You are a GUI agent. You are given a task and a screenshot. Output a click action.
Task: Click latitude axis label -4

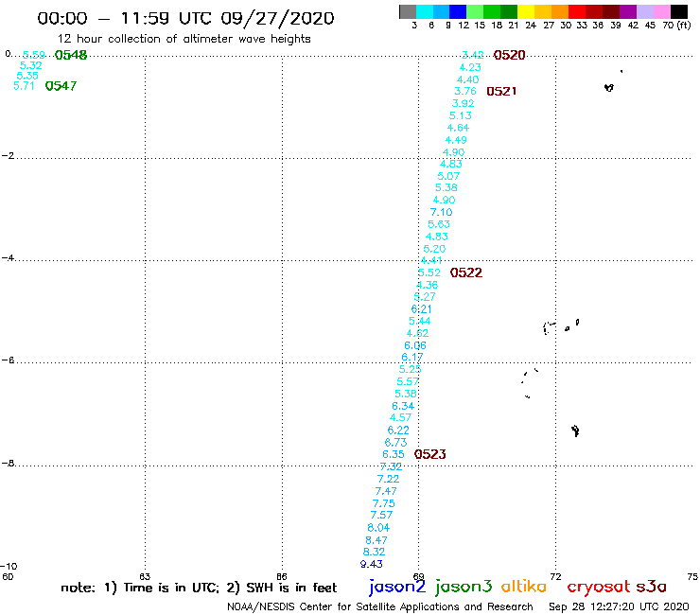point(8,257)
